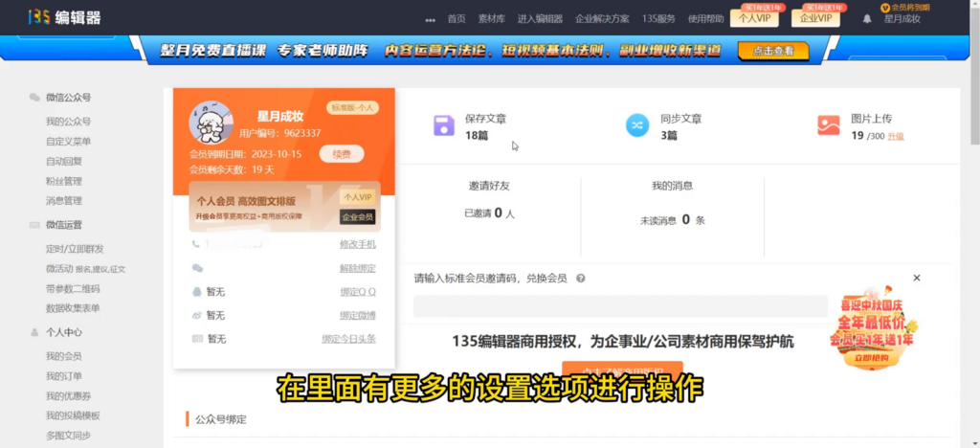Click the 升级 link beside image upload count

[x=896, y=136]
